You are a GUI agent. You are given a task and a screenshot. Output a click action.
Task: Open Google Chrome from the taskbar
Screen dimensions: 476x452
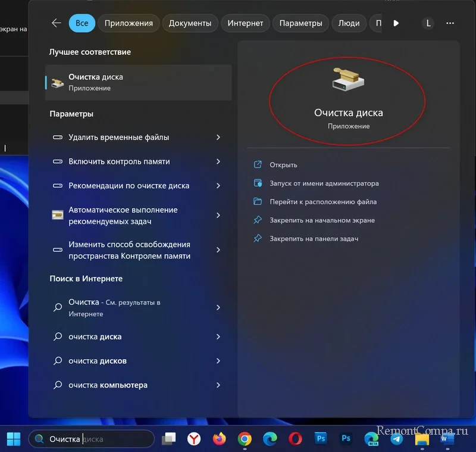point(244,439)
